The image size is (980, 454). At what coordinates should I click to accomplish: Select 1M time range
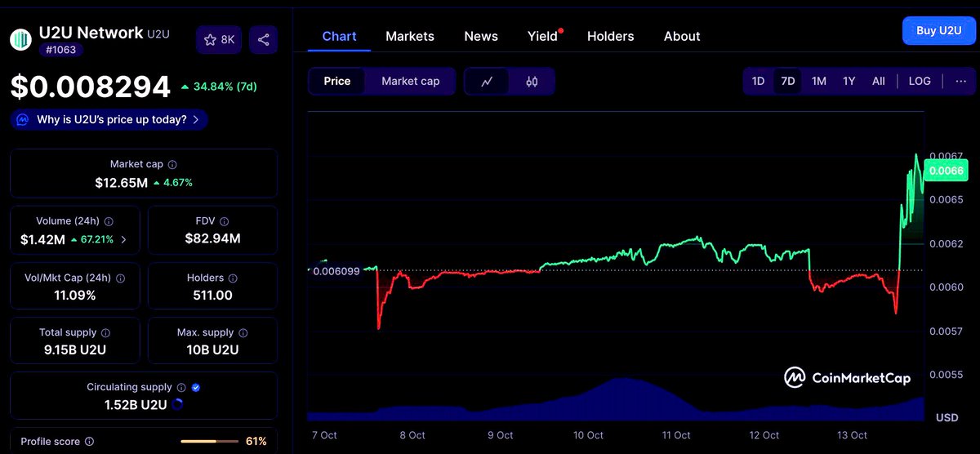(x=819, y=81)
